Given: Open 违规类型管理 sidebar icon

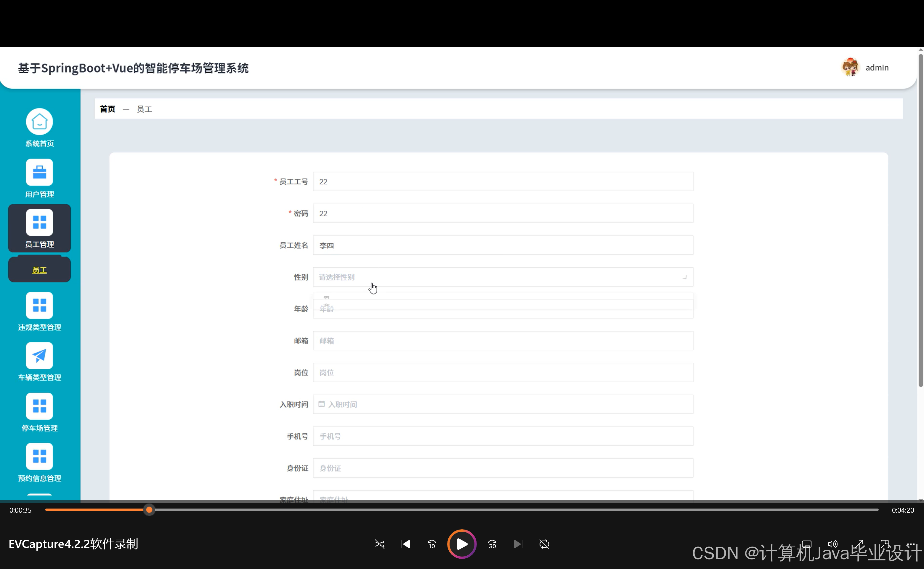Looking at the screenshot, I should coord(39,305).
